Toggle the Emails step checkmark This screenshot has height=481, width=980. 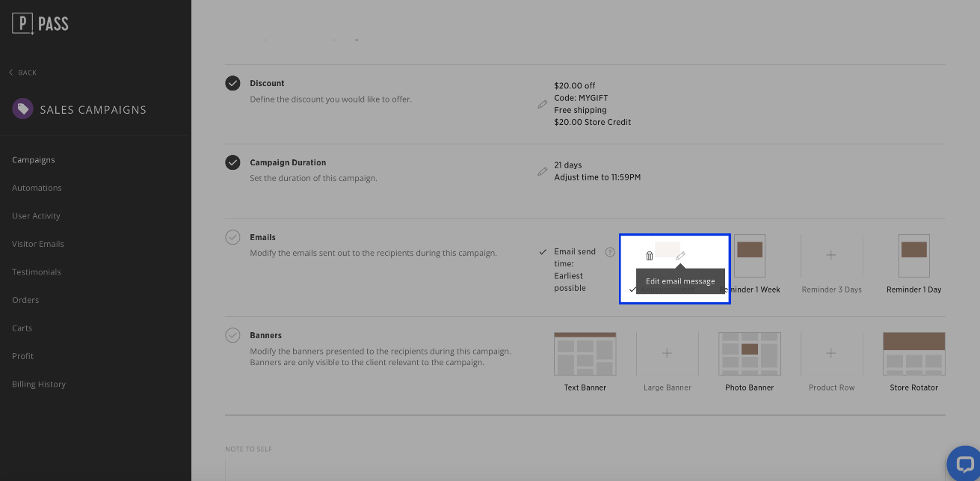pyautogui.click(x=232, y=237)
